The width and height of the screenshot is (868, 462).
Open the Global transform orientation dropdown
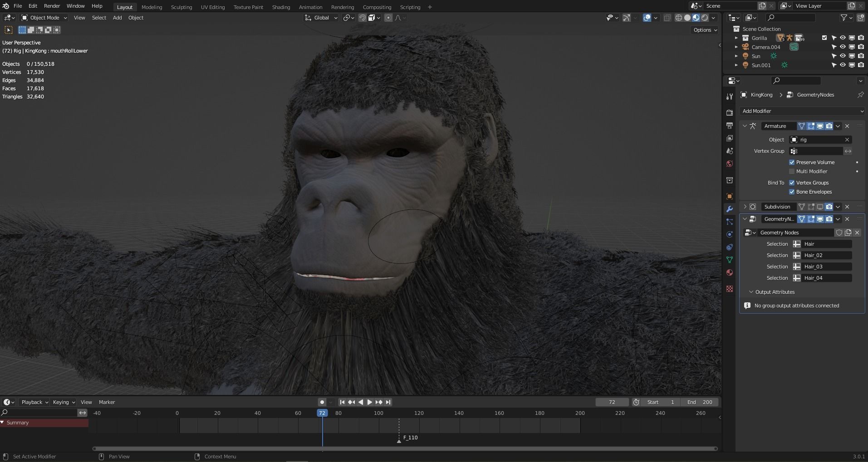[321, 18]
